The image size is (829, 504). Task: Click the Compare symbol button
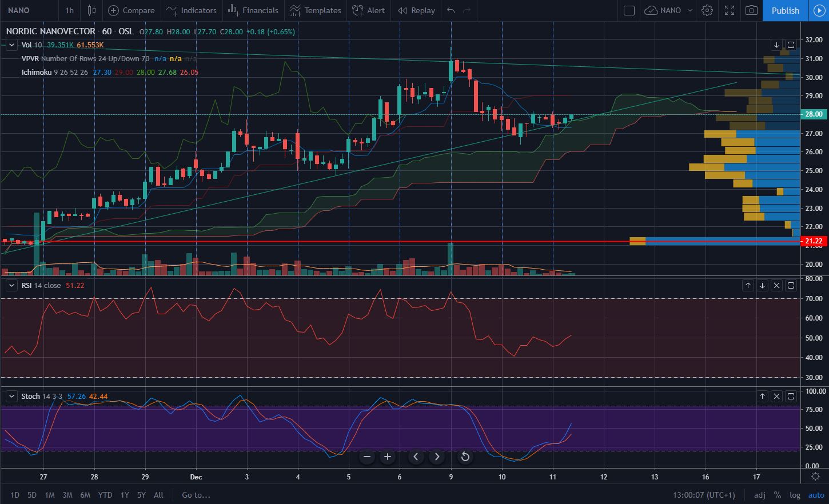tap(131, 10)
